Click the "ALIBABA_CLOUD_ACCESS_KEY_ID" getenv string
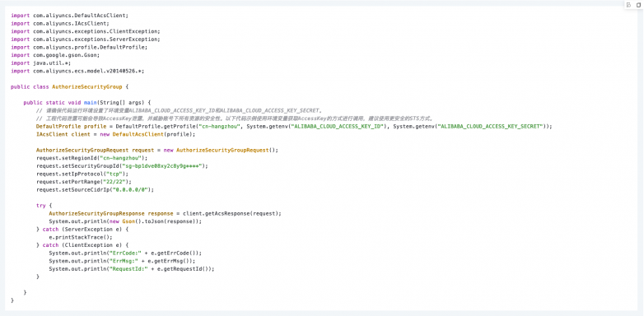Screen dimensions: 644x316 (338, 127)
